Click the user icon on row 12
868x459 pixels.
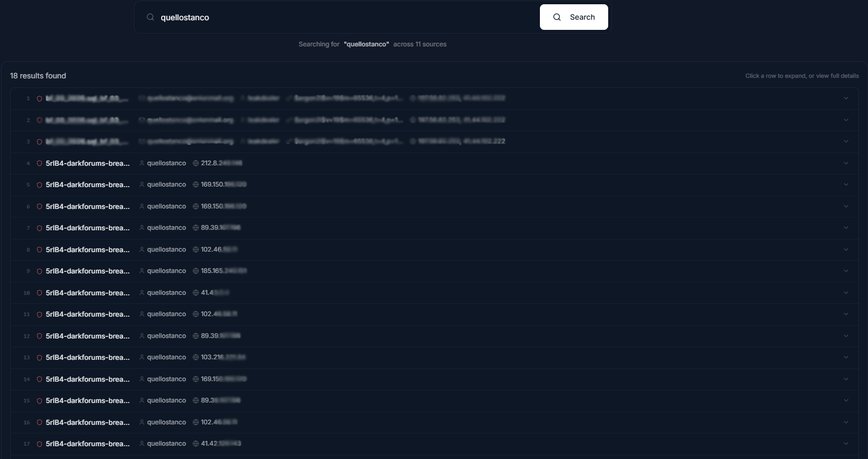pos(142,336)
